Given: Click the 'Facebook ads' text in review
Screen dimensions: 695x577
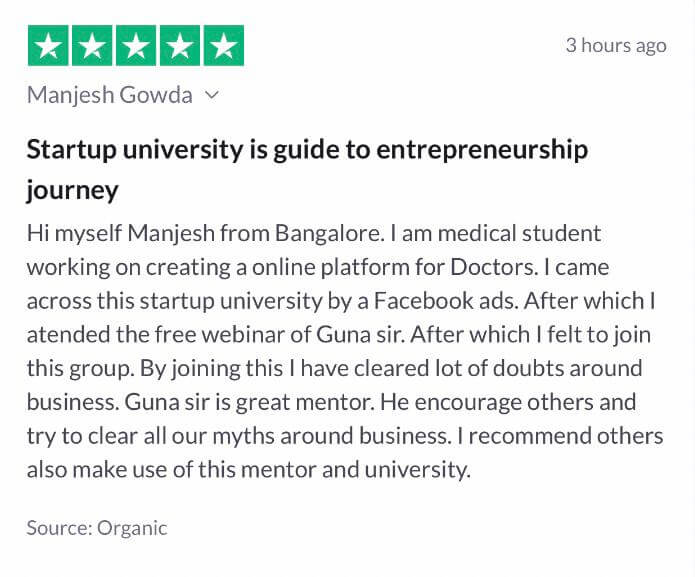Looking at the screenshot, I should [x=445, y=300].
